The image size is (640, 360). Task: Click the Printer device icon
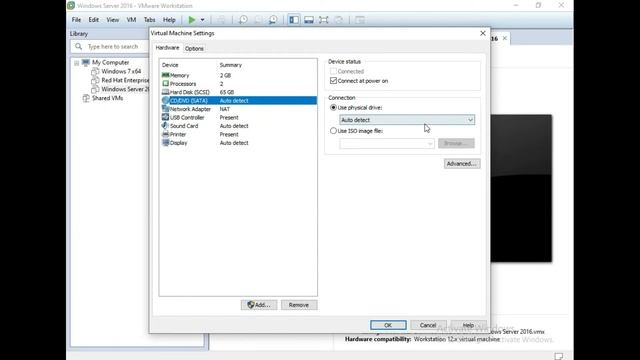pyautogui.click(x=165, y=134)
